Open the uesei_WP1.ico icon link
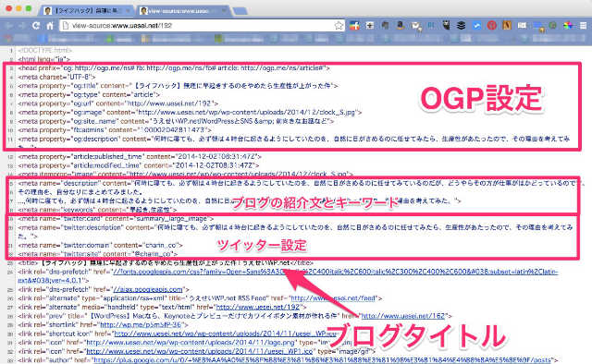Screen dimensions: 592x364 pyautogui.click(x=200, y=351)
